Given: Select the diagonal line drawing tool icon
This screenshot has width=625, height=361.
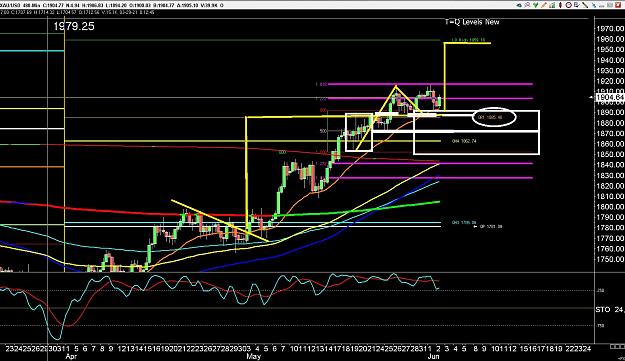Looking at the screenshot, I should coord(585,5).
